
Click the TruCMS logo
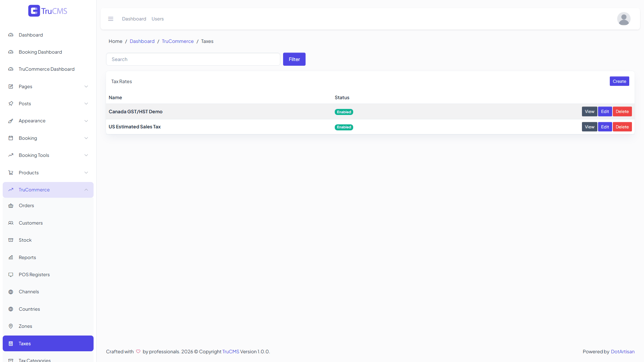(48, 11)
